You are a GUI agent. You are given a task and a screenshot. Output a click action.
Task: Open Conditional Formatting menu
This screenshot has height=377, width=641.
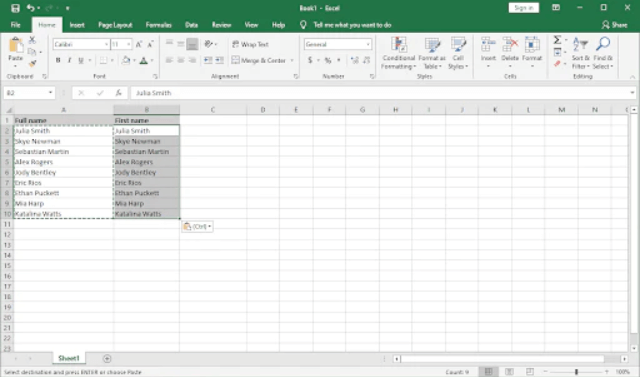click(399, 53)
